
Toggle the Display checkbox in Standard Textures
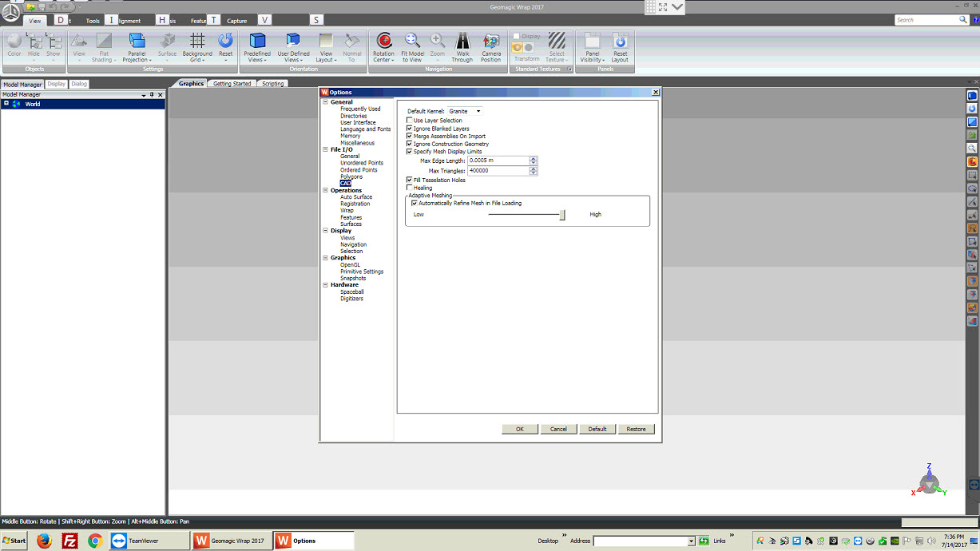518,36
